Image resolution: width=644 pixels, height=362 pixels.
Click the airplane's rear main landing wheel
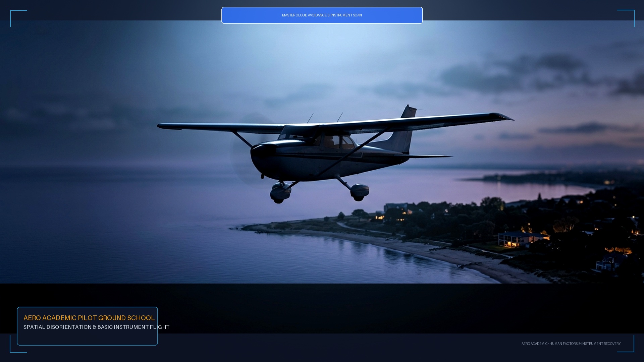coord(360,192)
